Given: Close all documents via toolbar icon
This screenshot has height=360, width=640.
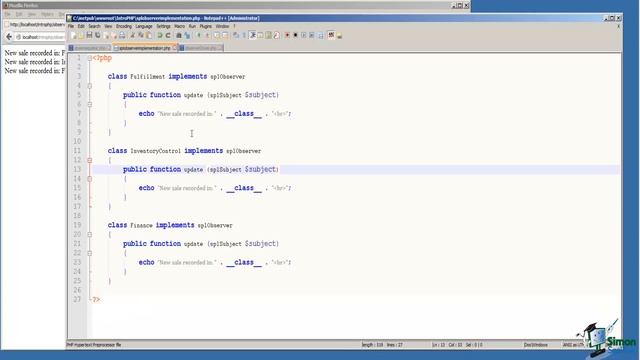Looking at the screenshot, I should point(114,36).
